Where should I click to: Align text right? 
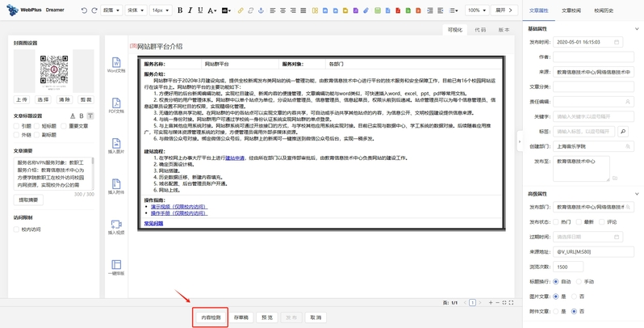[x=293, y=11]
